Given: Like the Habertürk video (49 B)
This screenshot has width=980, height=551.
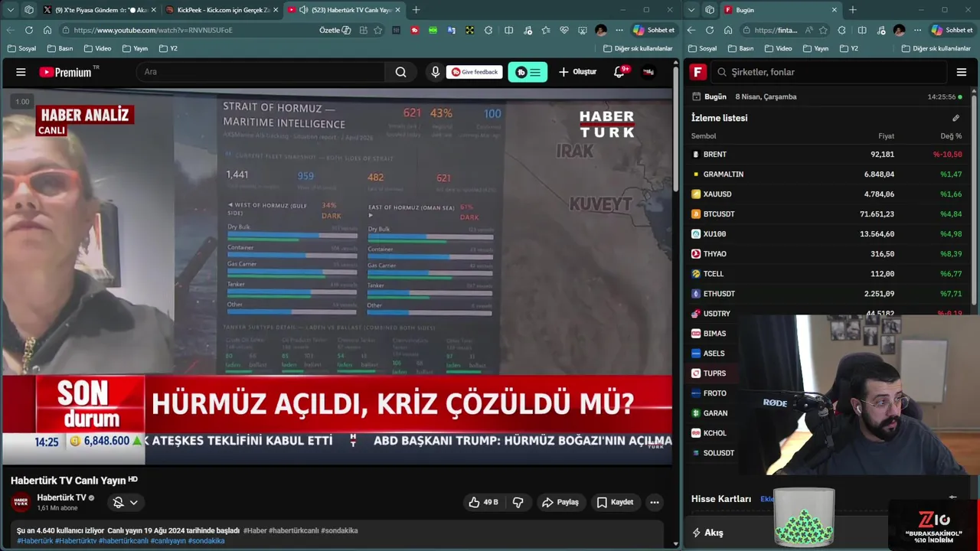Looking at the screenshot, I should [483, 502].
